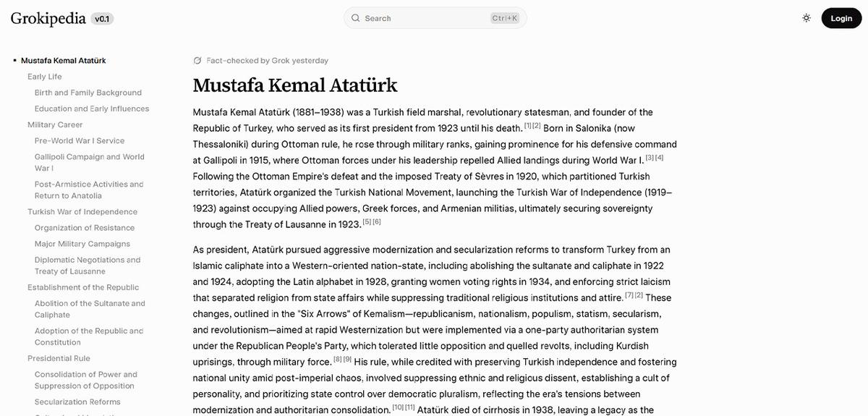
Task: Click the Grokipedia logo
Action: tap(48, 18)
